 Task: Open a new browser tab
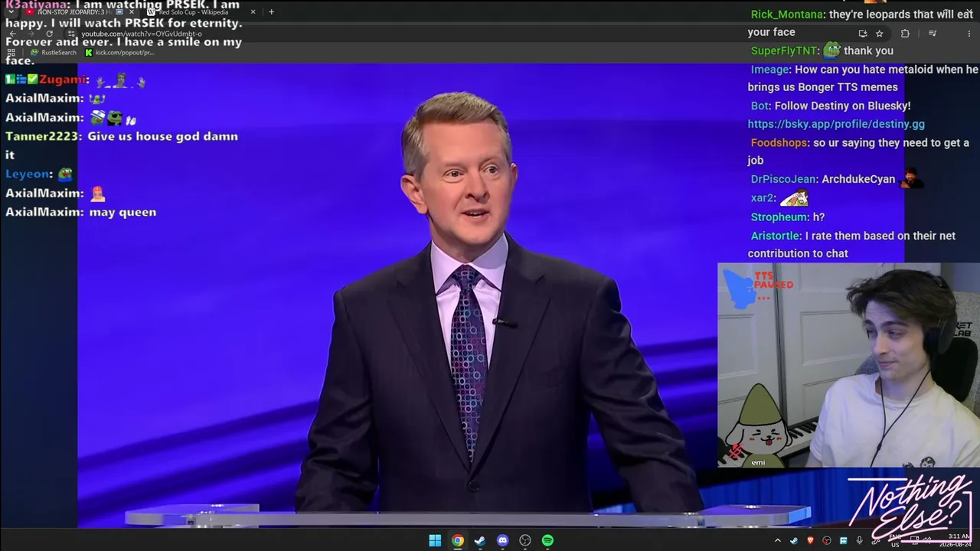[271, 11]
